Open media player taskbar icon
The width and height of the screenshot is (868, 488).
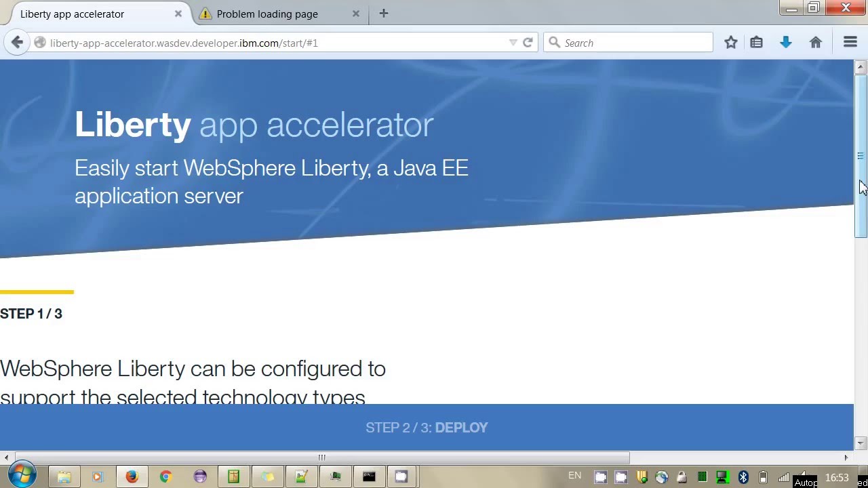coord(98,477)
